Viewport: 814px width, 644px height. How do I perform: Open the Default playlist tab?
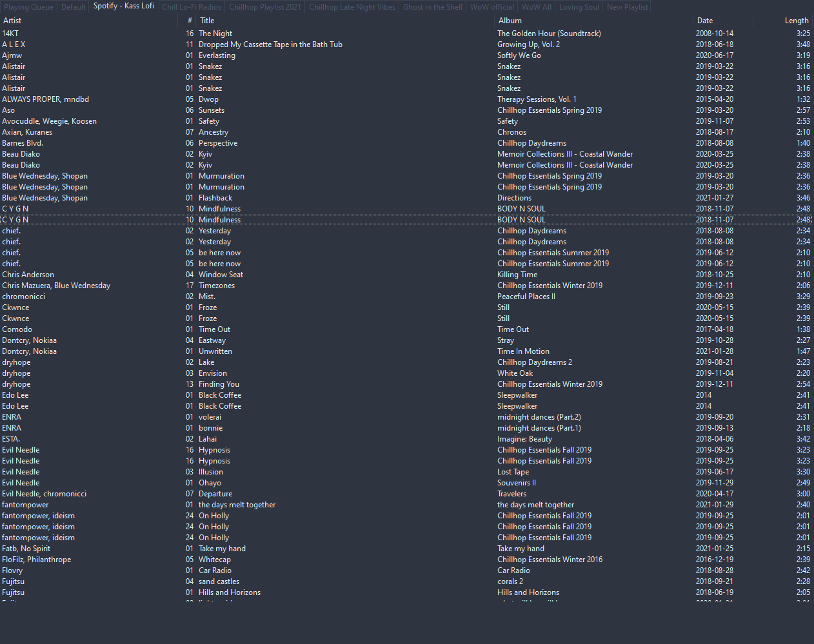(x=74, y=7)
